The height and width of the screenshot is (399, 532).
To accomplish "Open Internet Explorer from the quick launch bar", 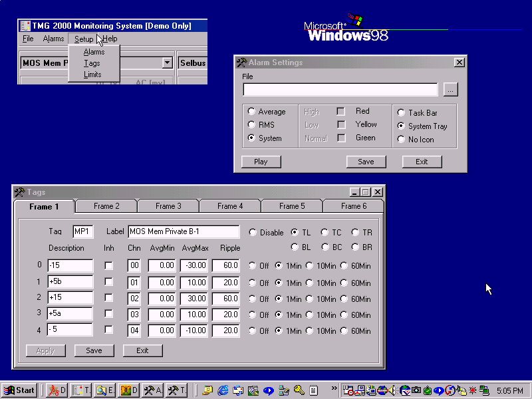I will [x=223, y=390].
